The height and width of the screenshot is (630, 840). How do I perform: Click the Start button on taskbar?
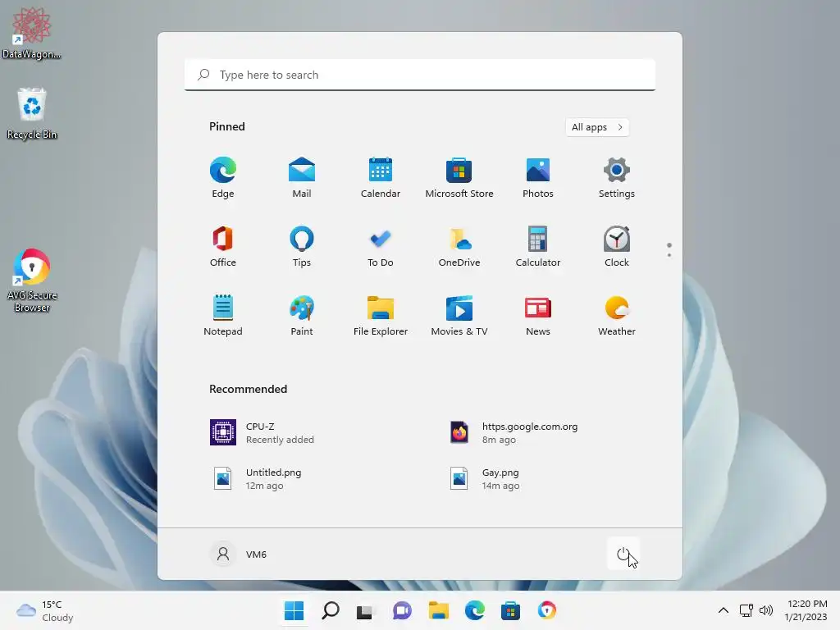(294, 610)
